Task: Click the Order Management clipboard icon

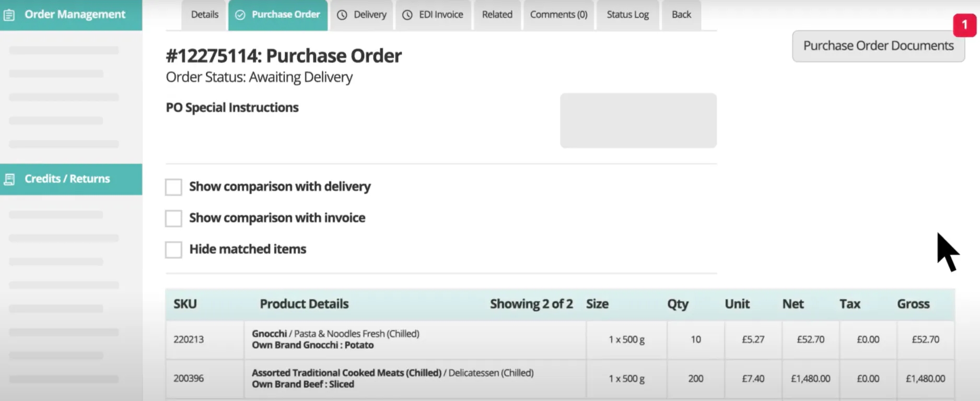Action: point(9,15)
